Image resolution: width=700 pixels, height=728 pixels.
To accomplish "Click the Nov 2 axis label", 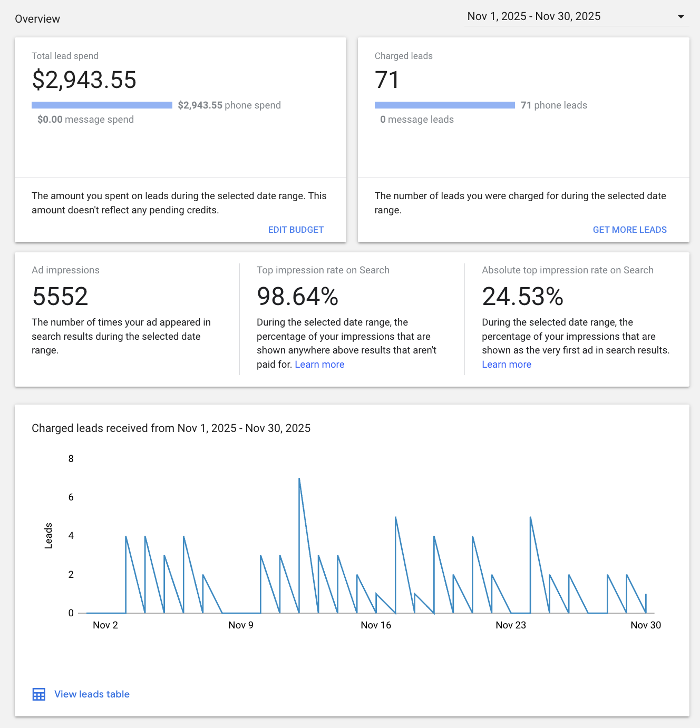I will (105, 625).
